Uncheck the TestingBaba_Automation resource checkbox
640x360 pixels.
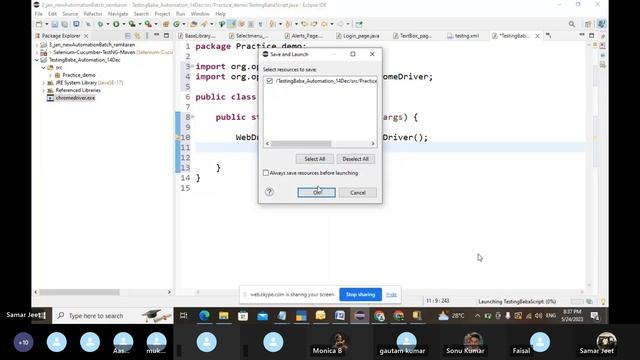[269, 81]
